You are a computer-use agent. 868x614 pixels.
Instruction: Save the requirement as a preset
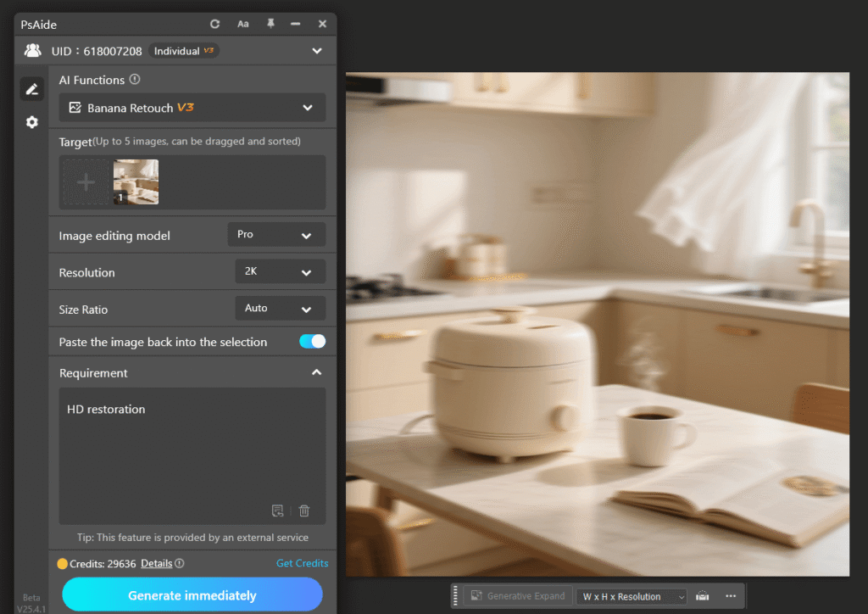point(277,511)
